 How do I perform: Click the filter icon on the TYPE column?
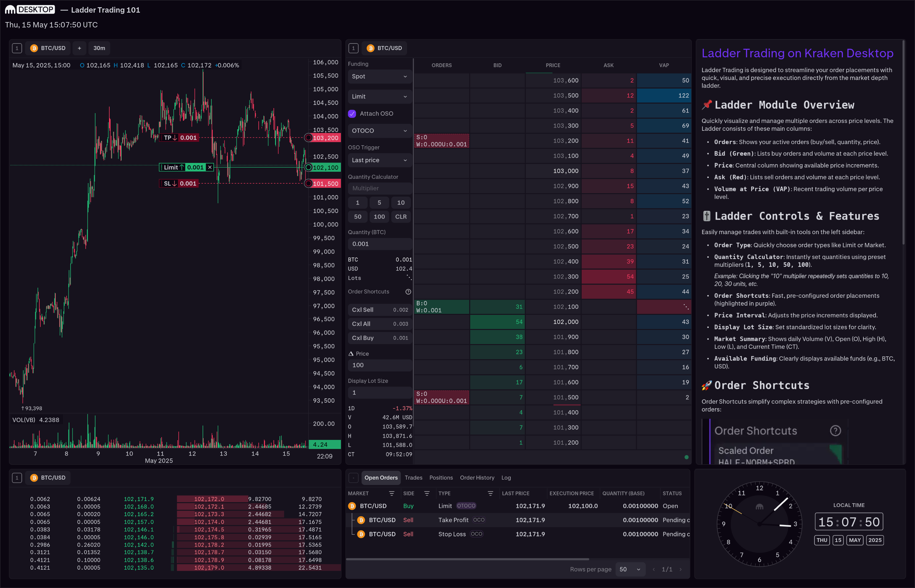coord(491,493)
